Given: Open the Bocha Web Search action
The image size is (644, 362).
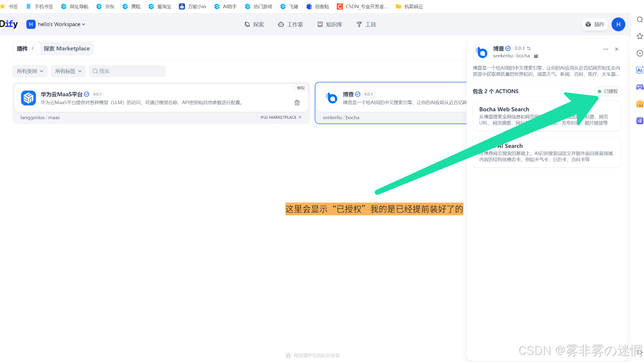Looking at the screenshot, I should coord(547,116).
